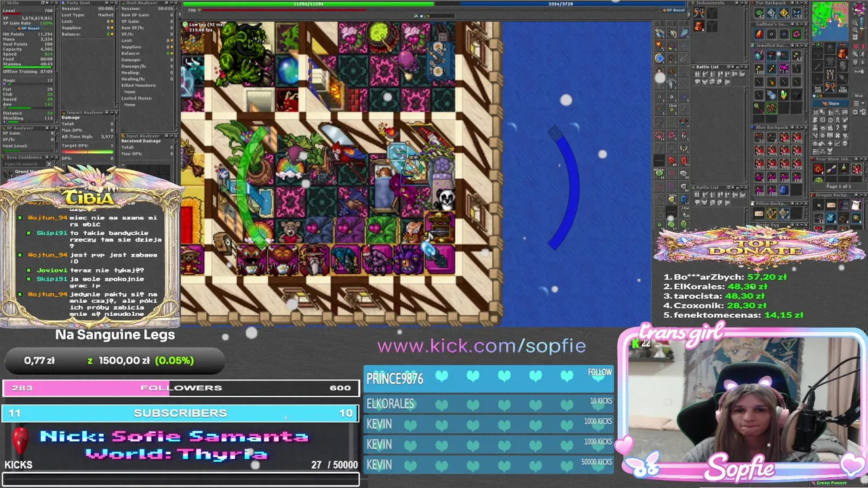This screenshot has width=868, height=488.
Task: Toggle Expert mode E button
Action: pos(863,62)
